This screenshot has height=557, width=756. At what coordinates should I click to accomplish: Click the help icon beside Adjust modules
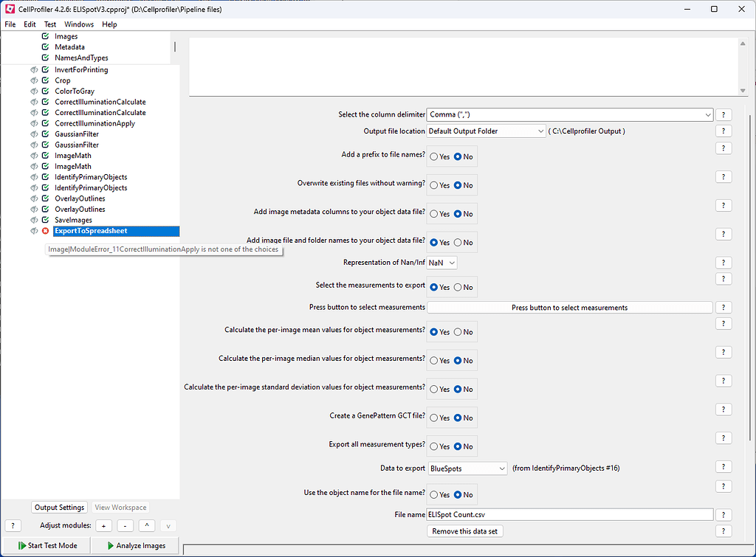tap(13, 525)
